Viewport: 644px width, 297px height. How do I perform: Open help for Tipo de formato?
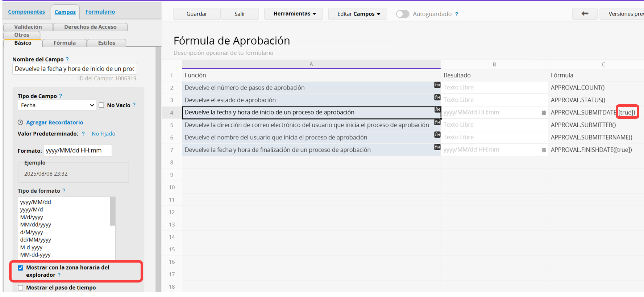(x=64, y=191)
